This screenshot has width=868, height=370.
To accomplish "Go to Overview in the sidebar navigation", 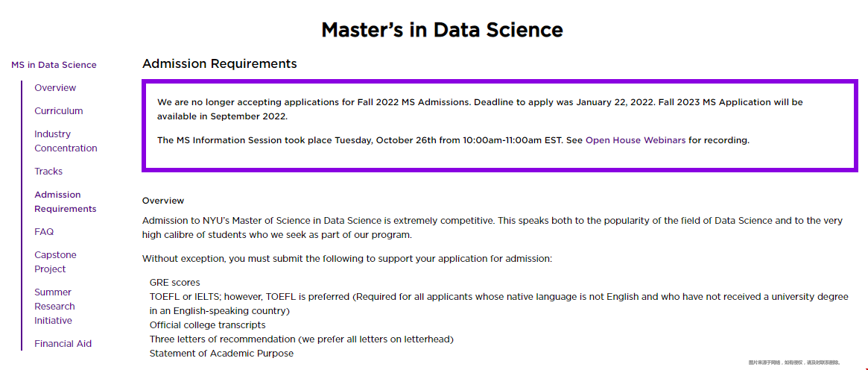I will (x=55, y=88).
